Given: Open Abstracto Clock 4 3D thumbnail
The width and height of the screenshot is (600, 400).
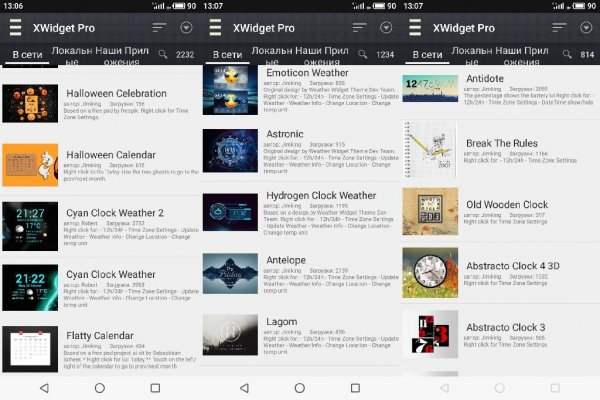Looking at the screenshot, I should click(x=430, y=273).
